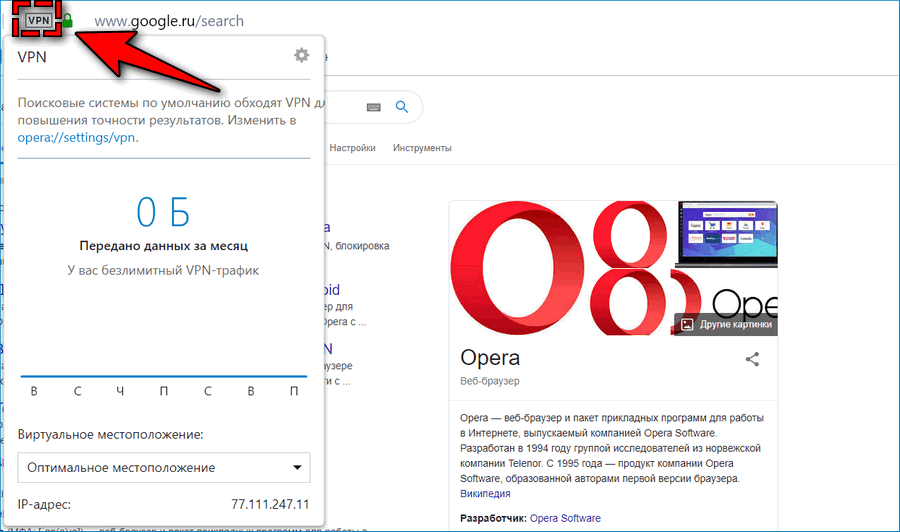Click the Разработчик label
Screen dimensions: 900x532
point(493,518)
